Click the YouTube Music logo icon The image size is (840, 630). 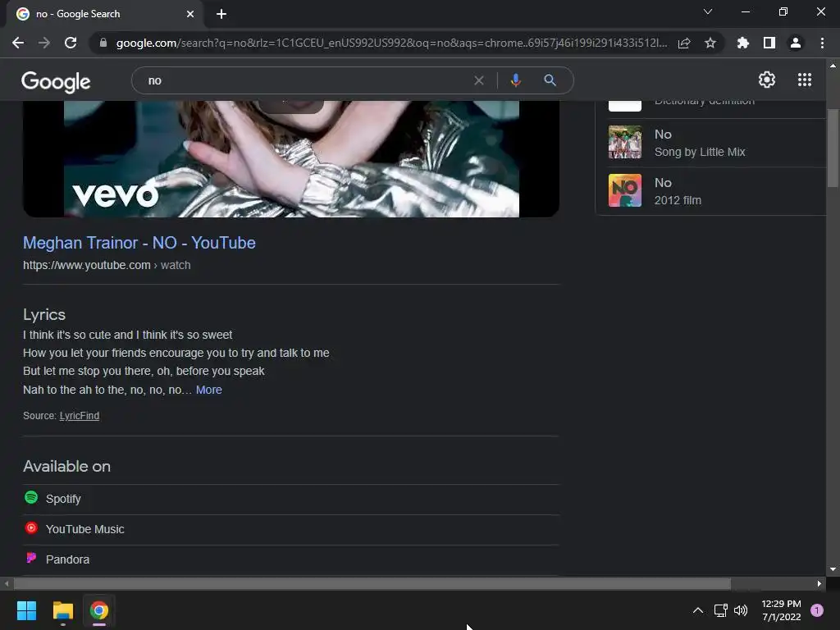click(31, 528)
